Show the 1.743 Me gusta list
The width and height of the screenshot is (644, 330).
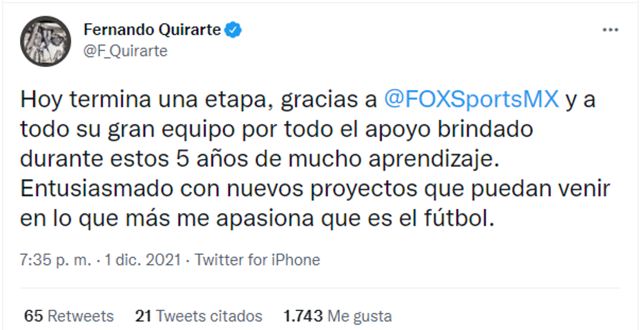[x=337, y=316]
